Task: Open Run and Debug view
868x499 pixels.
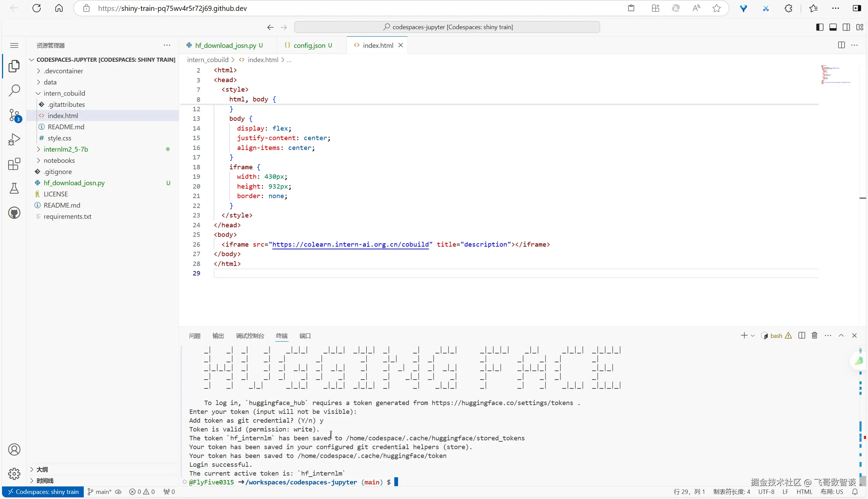Action: tap(14, 139)
